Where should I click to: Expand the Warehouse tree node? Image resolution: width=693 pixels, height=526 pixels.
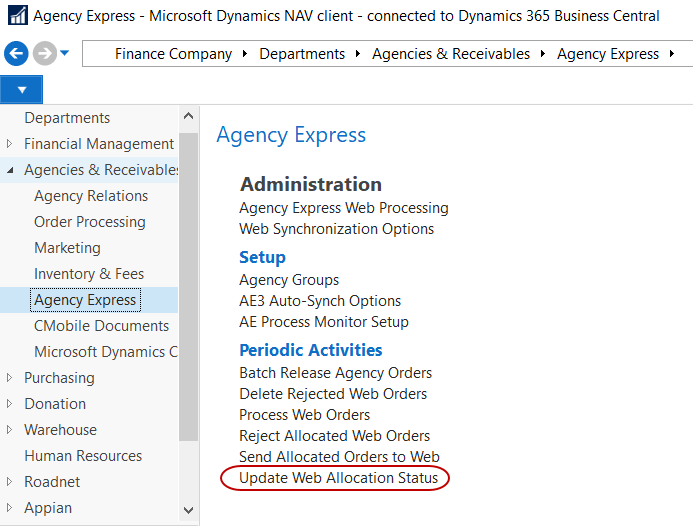pyautogui.click(x=10, y=430)
